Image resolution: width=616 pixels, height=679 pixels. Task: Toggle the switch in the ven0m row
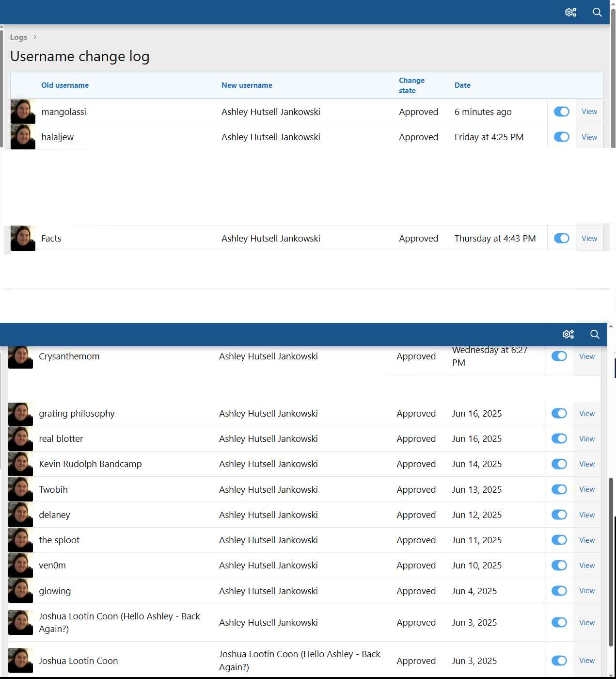tap(559, 566)
